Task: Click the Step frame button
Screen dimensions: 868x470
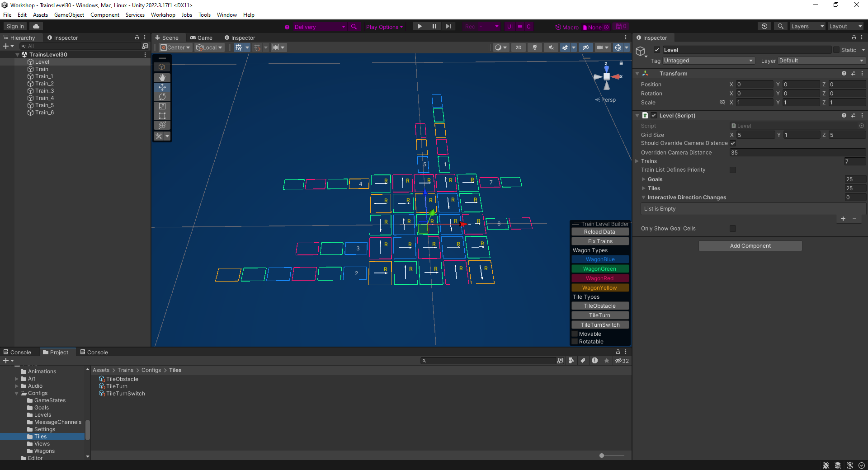Action: tap(448, 27)
